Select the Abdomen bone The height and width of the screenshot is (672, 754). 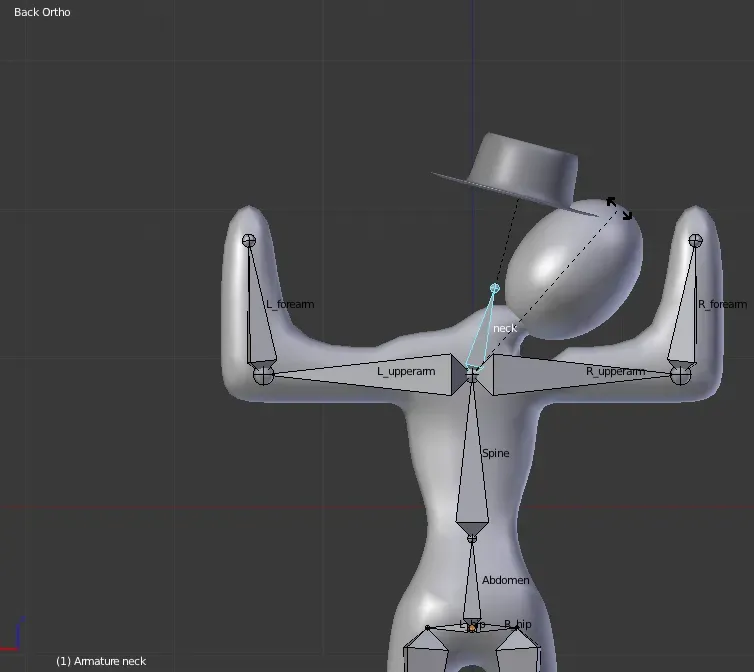tap(472, 582)
